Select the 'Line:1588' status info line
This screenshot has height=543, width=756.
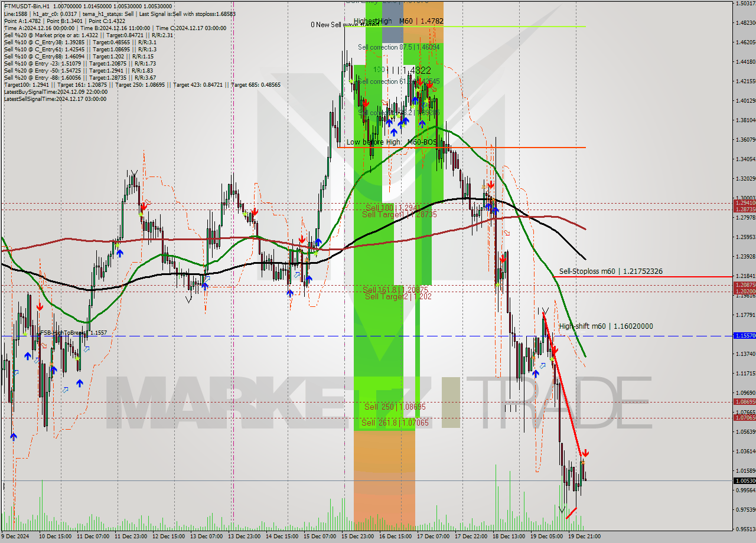(x=119, y=14)
